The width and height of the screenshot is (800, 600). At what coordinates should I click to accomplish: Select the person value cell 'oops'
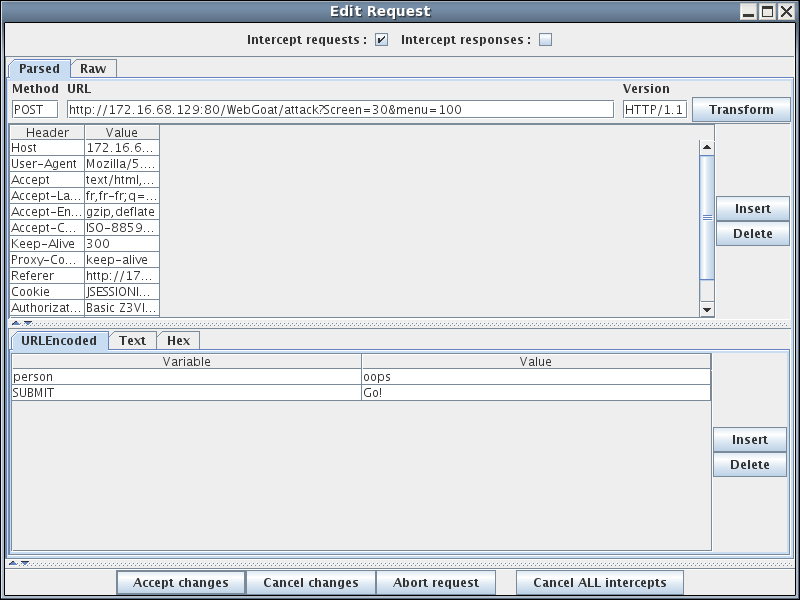pos(535,377)
